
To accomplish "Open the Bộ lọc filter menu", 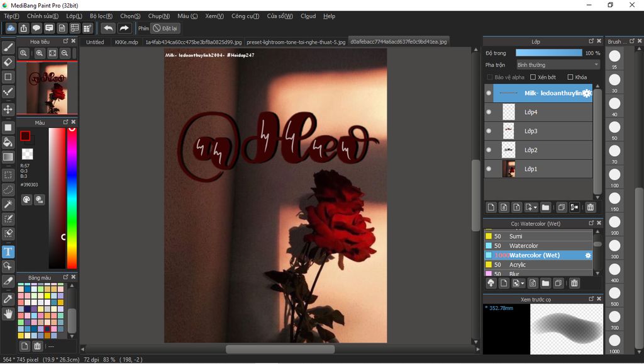I will (x=101, y=16).
